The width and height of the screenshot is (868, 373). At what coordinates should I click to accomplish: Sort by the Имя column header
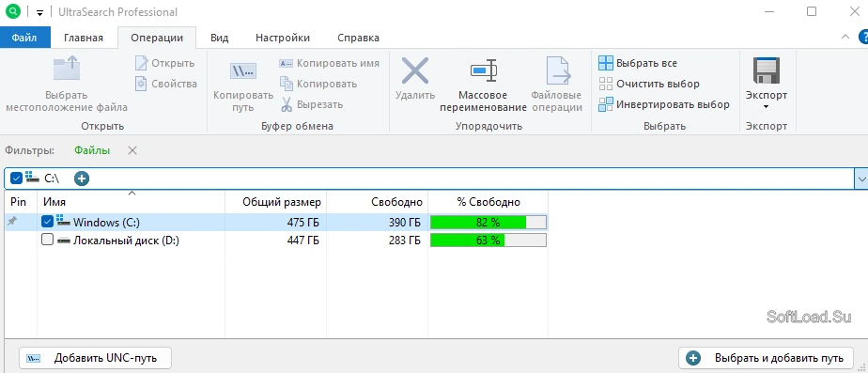131,202
